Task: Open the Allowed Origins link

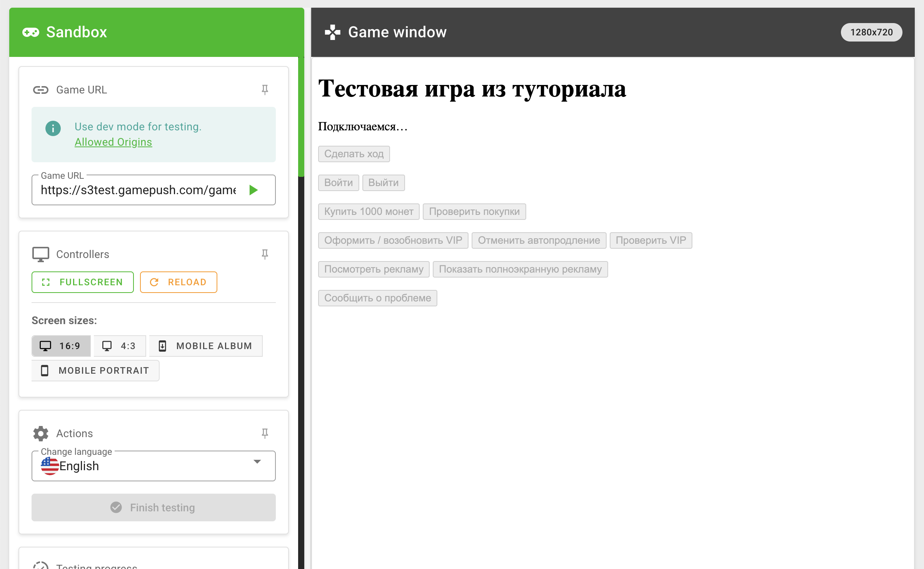Action: [x=113, y=142]
